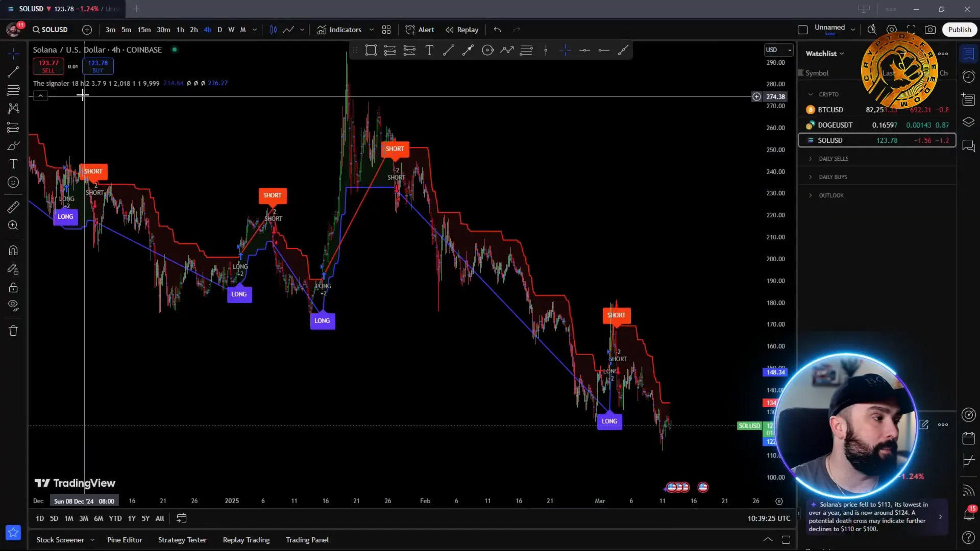Select the 4h timeframe
Viewport: 980px width, 551px height.
pyautogui.click(x=208, y=30)
